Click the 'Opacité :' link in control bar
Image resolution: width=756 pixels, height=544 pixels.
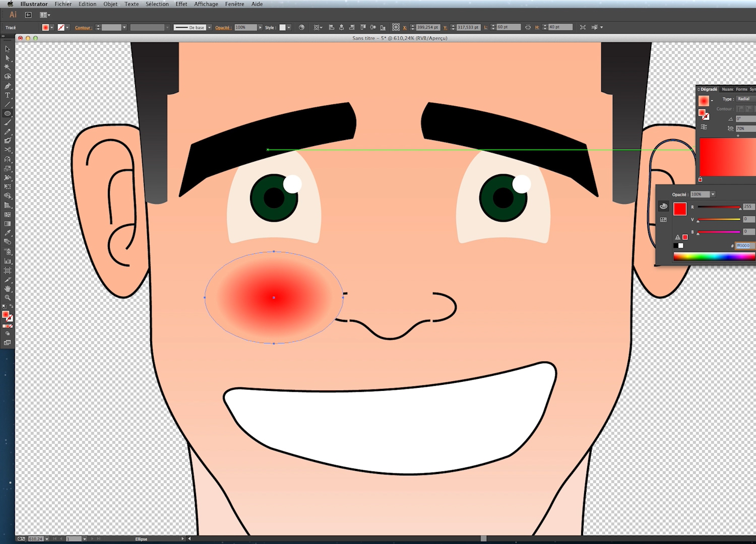pyautogui.click(x=223, y=28)
